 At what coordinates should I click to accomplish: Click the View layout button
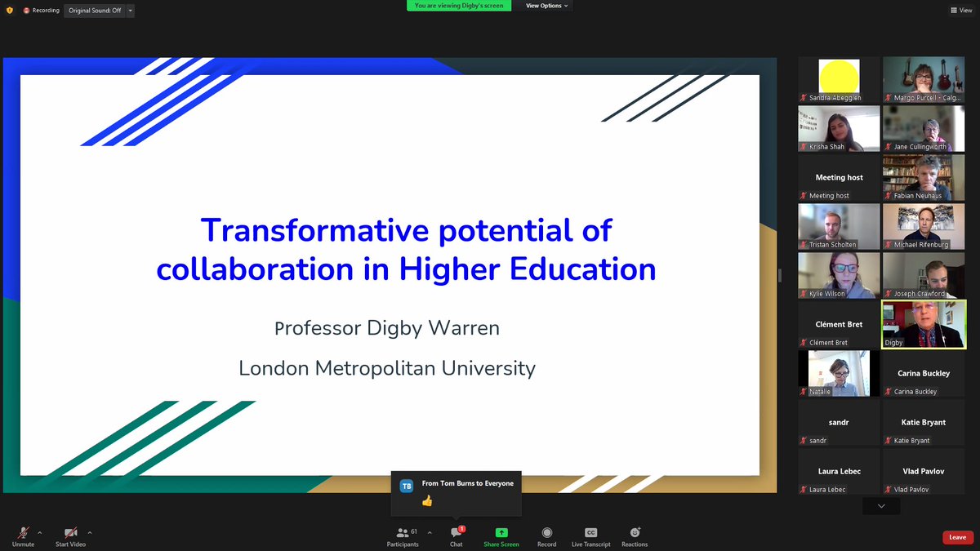(x=960, y=11)
